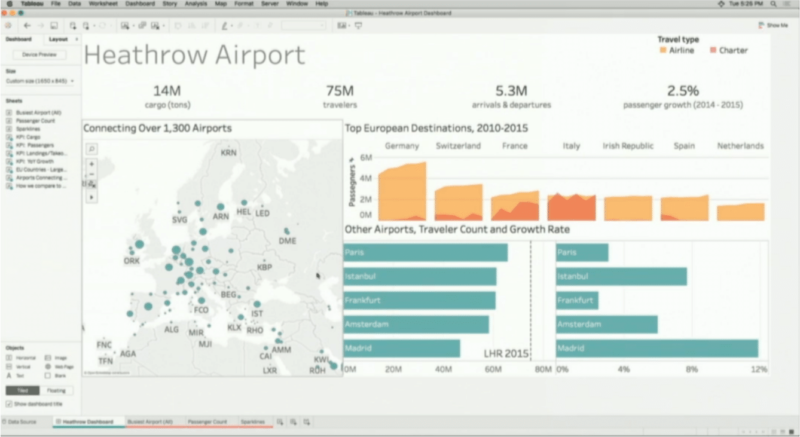
Task: Open the Data Source tab
Action: click(x=19, y=422)
